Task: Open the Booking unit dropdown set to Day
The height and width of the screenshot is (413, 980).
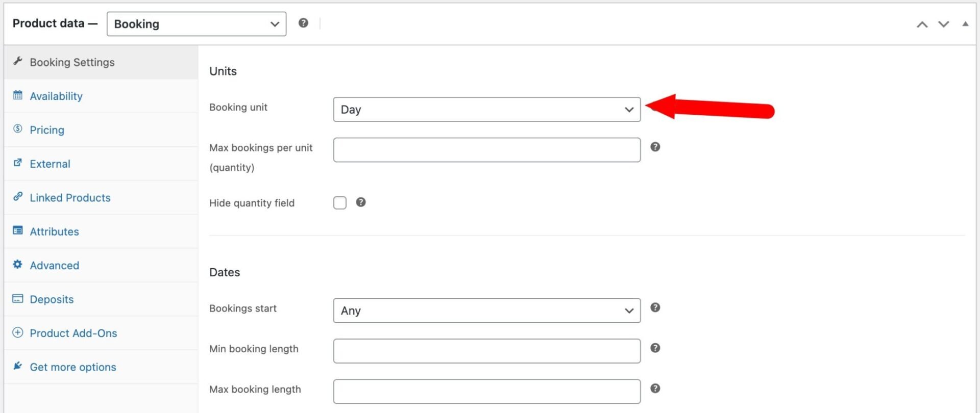Action: click(486, 109)
